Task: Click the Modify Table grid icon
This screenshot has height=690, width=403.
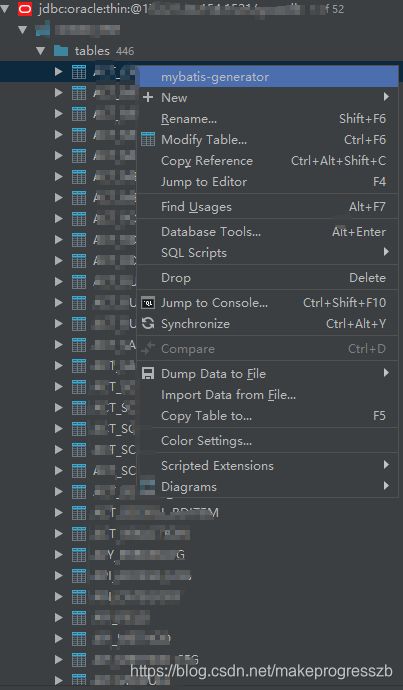Action: point(148,140)
